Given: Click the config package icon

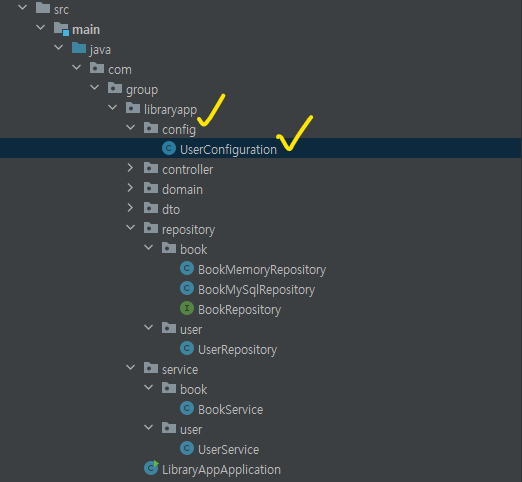Looking at the screenshot, I should [151, 128].
